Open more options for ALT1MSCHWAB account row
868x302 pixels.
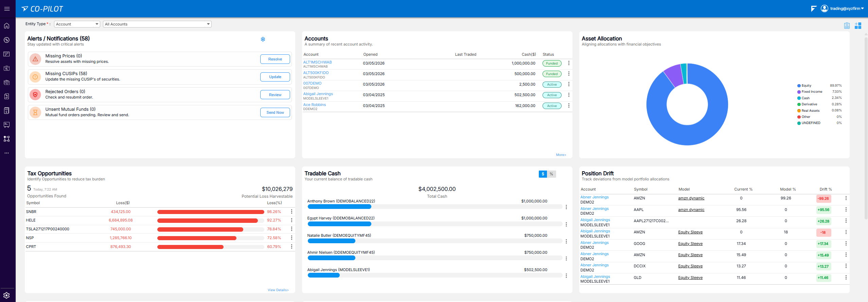pyautogui.click(x=569, y=63)
